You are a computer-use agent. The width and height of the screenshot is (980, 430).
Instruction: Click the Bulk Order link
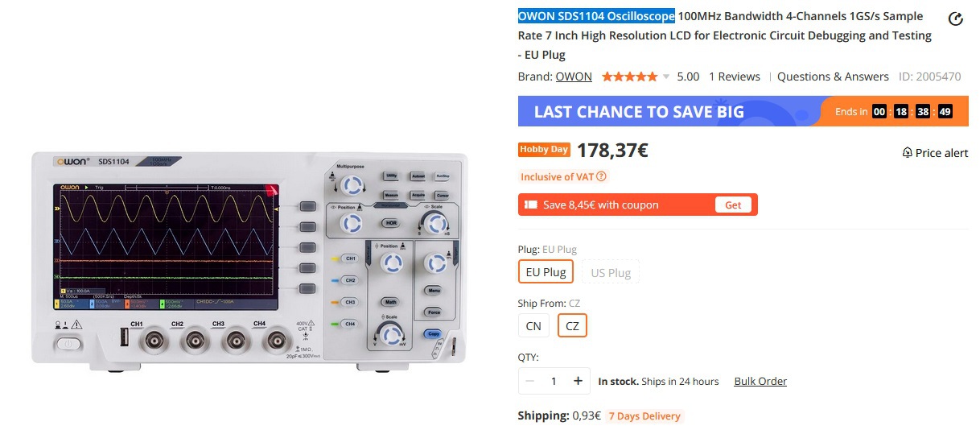point(760,381)
